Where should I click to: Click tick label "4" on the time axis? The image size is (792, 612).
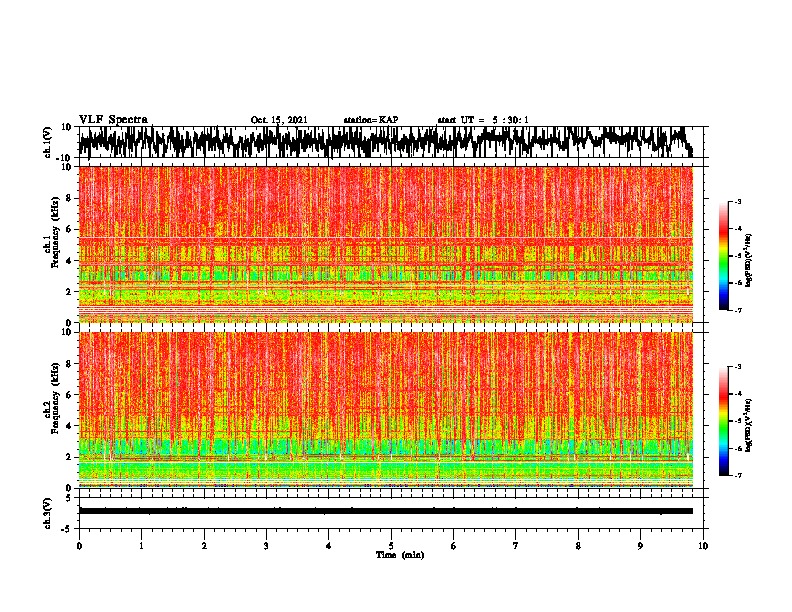pos(328,546)
